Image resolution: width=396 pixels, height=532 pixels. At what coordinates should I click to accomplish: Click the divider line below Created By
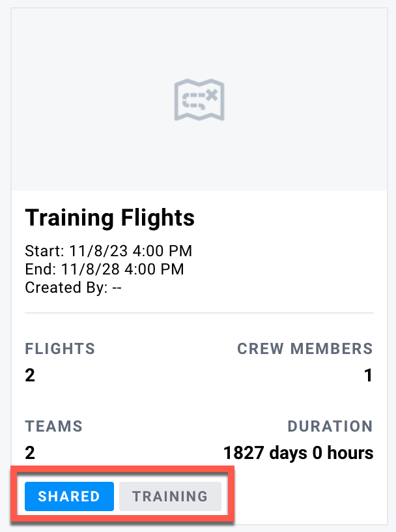pyautogui.click(x=199, y=313)
